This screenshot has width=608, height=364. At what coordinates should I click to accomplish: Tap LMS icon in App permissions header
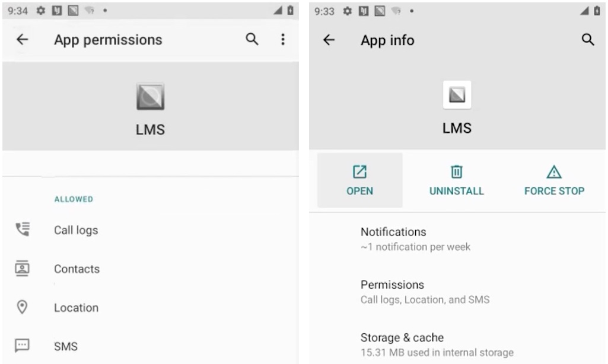click(150, 97)
